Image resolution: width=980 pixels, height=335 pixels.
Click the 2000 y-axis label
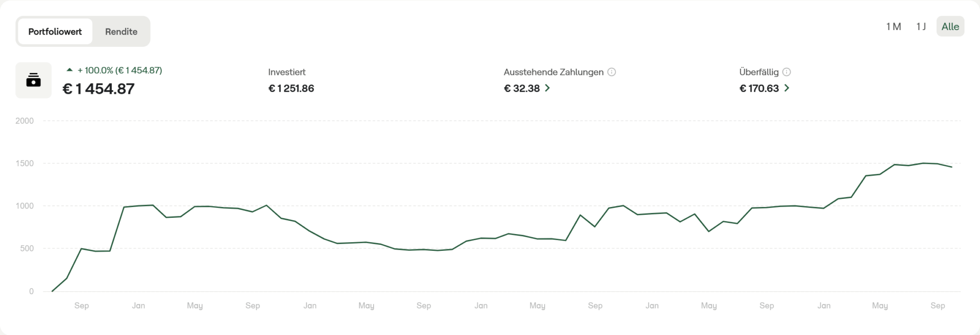click(x=24, y=121)
